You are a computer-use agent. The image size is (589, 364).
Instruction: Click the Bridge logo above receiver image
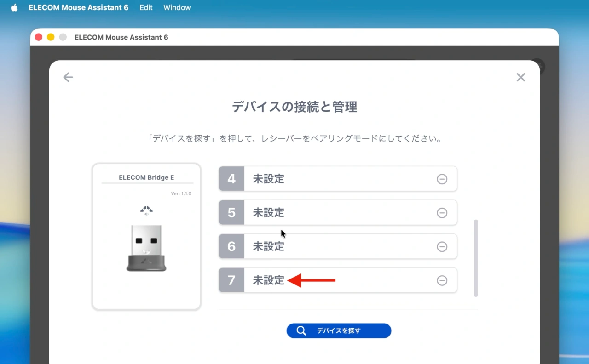146,210
